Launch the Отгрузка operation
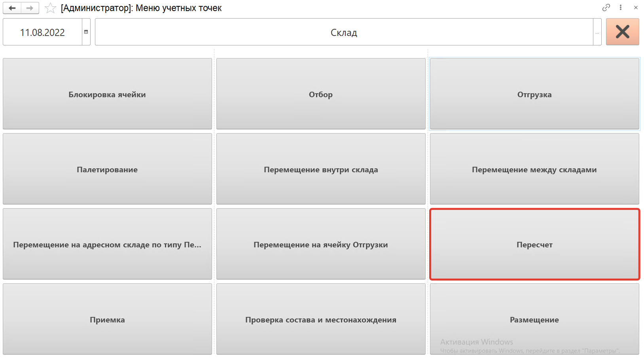The image size is (644, 358). pos(534,94)
